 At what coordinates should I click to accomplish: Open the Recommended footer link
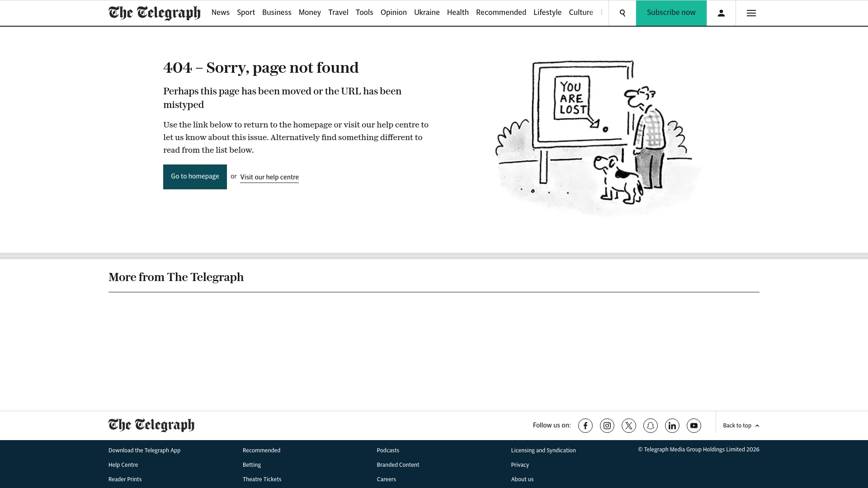coord(261,450)
